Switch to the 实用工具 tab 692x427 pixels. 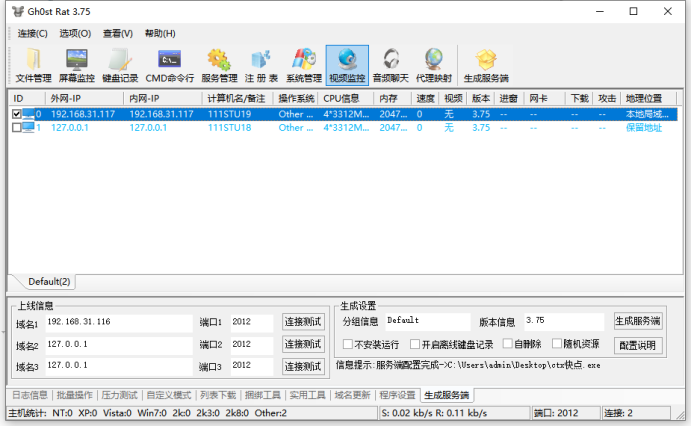[x=307, y=395]
